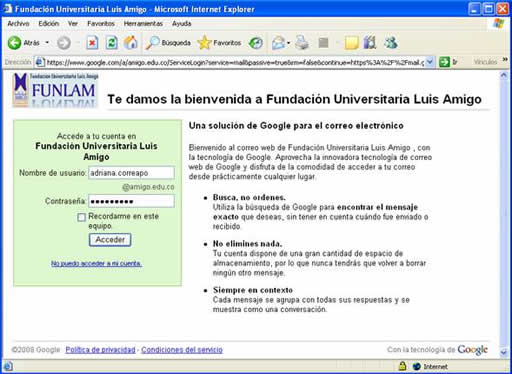Screen dimensions: 512x374
Task: Print the page with the printer icon
Action: [x=302, y=43]
